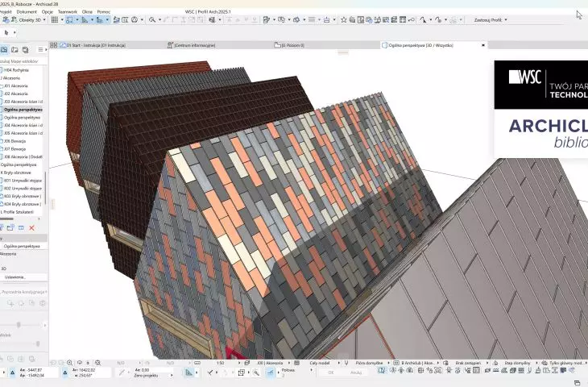This screenshot has width=588, height=387.
Task: Adjust the upper navigator preview slider
Action: [x=19, y=325]
